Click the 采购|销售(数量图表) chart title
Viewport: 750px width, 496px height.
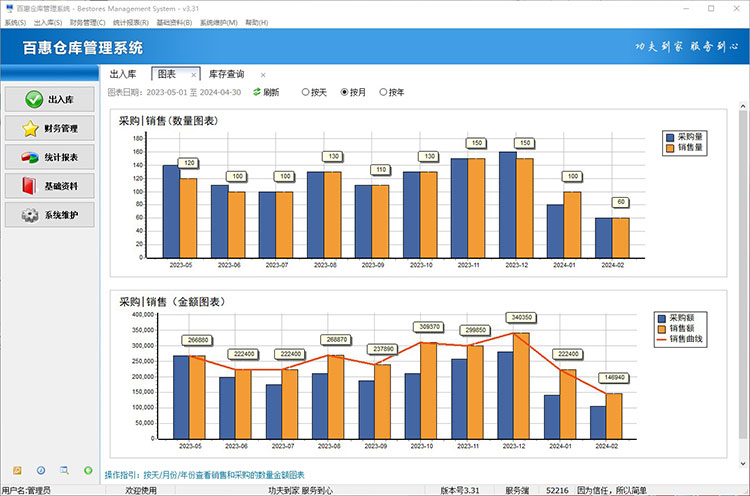[x=168, y=121]
